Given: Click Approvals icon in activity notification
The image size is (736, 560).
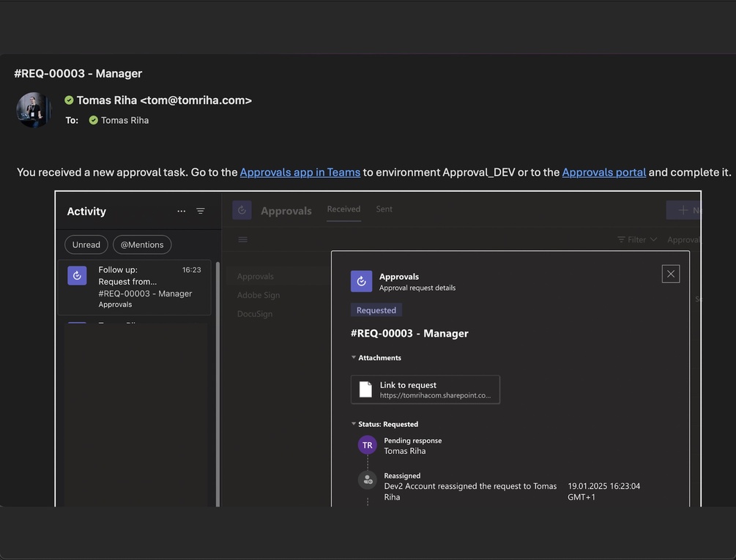Looking at the screenshot, I should tap(77, 275).
